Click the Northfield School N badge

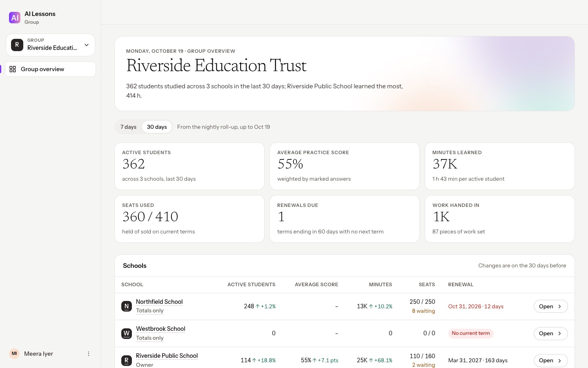[x=127, y=306]
